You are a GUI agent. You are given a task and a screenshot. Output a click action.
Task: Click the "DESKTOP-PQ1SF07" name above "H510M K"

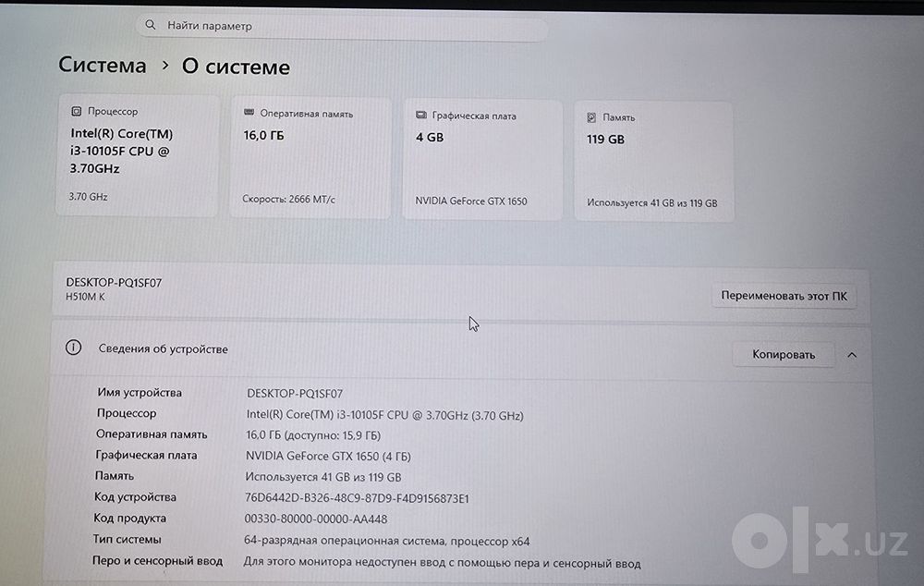click(114, 283)
